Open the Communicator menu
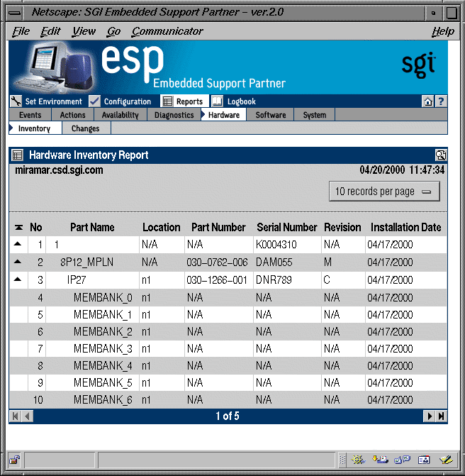This screenshot has width=465, height=476. [167, 31]
